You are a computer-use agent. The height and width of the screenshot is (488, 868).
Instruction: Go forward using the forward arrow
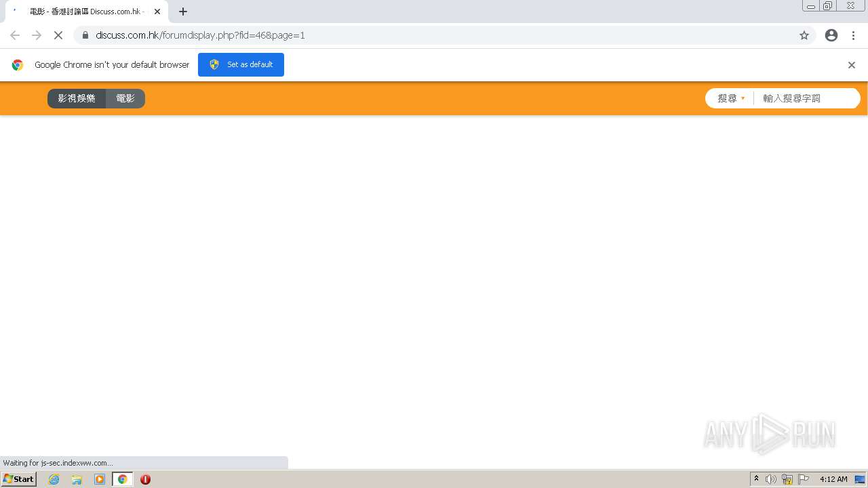tap(37, 35)
